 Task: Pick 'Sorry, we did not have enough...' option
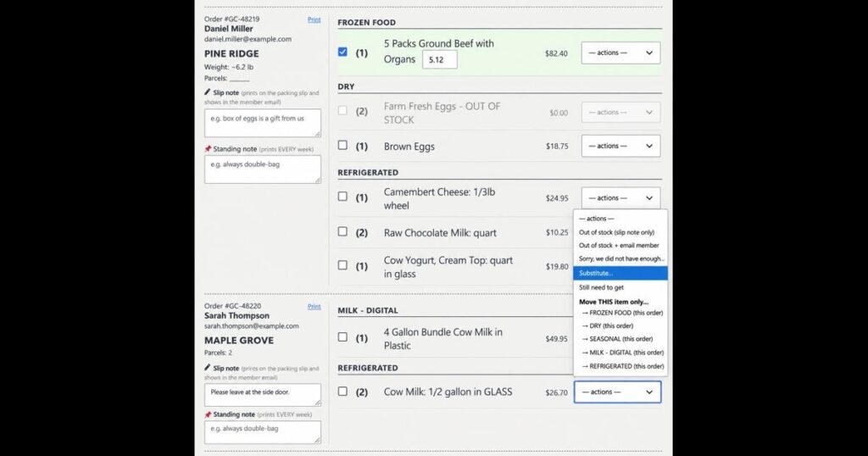click(x=620, y=259)
